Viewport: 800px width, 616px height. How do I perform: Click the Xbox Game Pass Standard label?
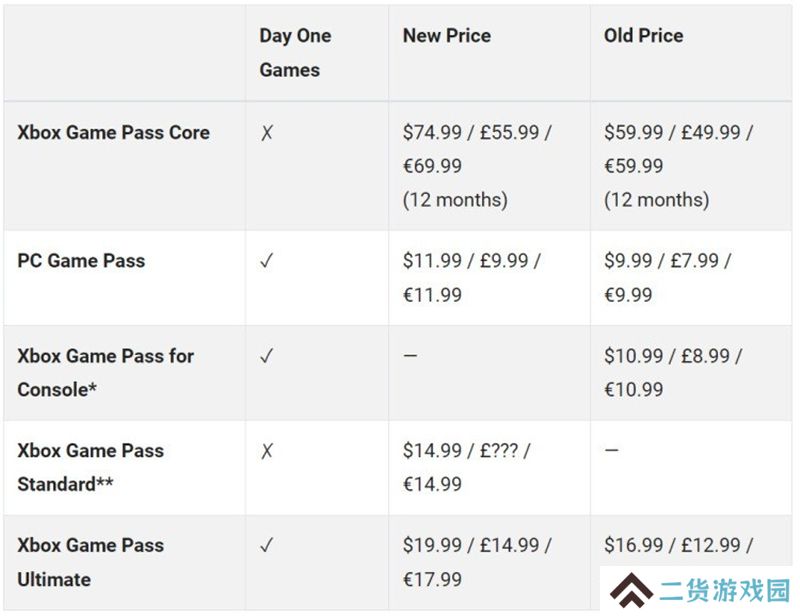pyautogui.click(x=91, y=467)
